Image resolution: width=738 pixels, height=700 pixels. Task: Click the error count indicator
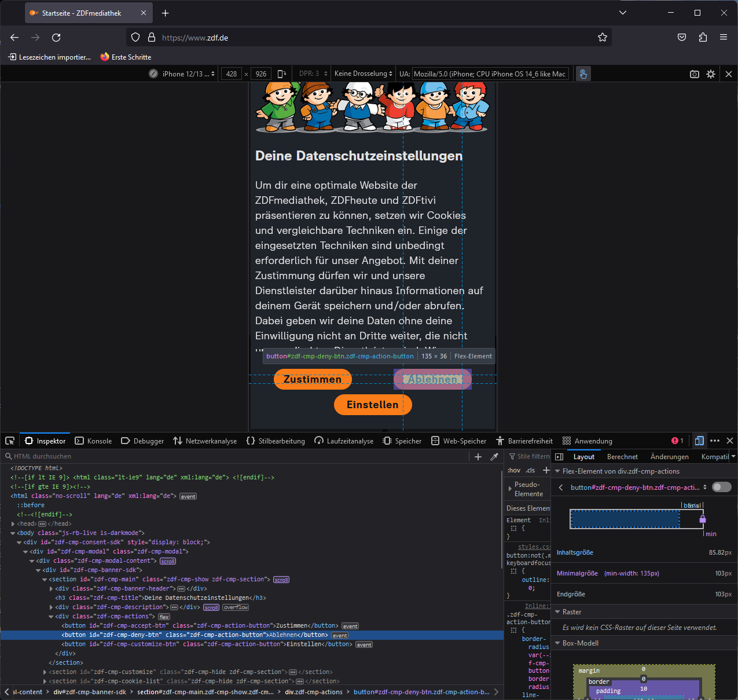(676, 441)
